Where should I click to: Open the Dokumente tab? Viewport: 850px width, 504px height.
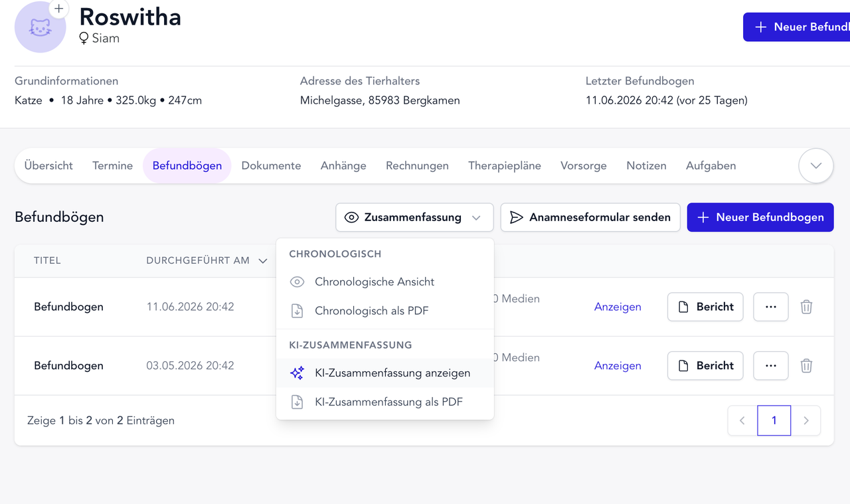click(271, 165)
